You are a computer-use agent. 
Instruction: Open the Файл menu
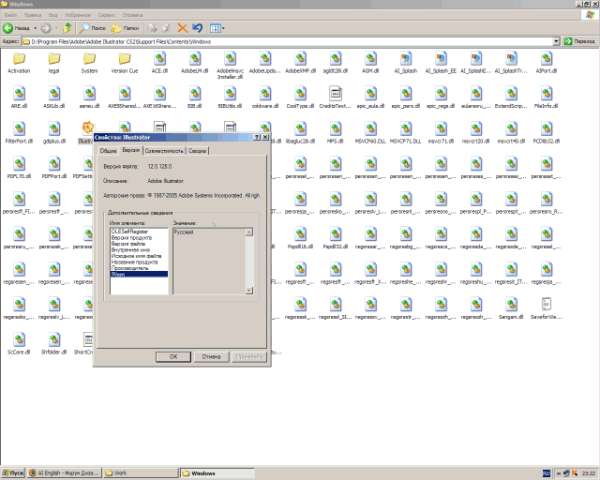pyautogui.click(x=11, y=15)
